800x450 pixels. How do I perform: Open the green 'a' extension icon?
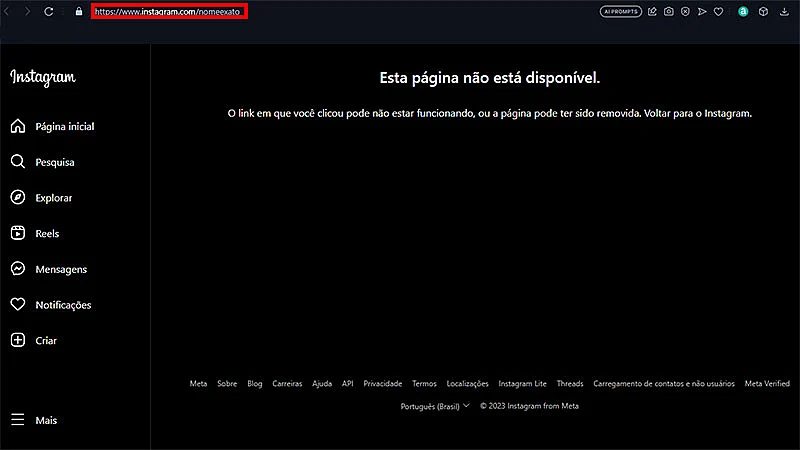[743, 11]
